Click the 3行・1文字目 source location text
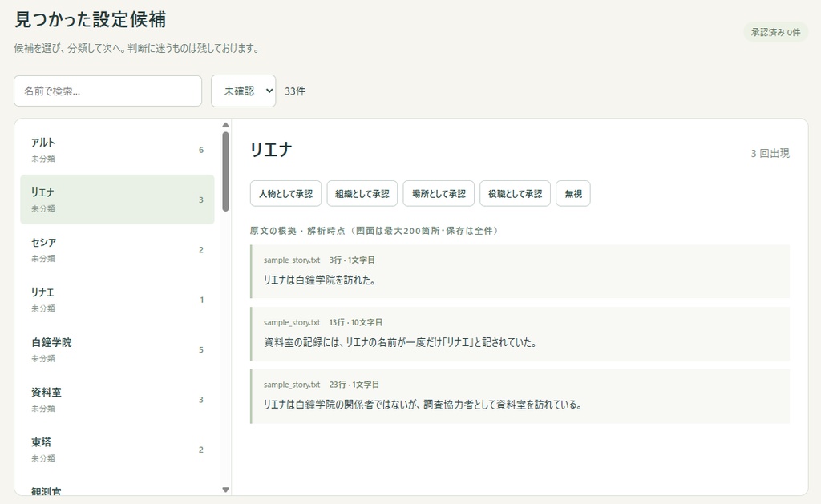This screenshot has height=504, width=821. [x=352, y=260]
